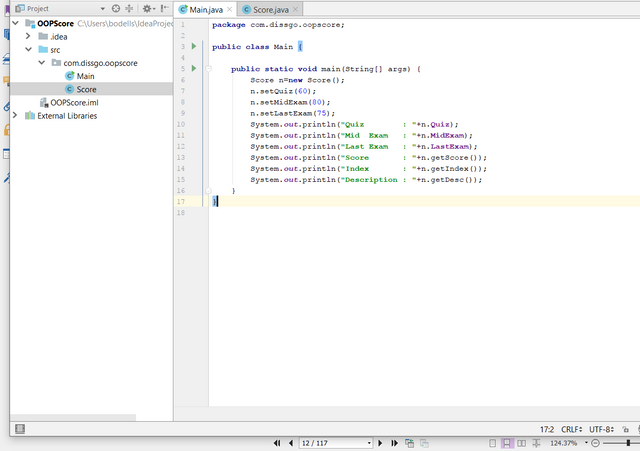Click the println line with n.getScore()
640x451 pixels.
368,158
